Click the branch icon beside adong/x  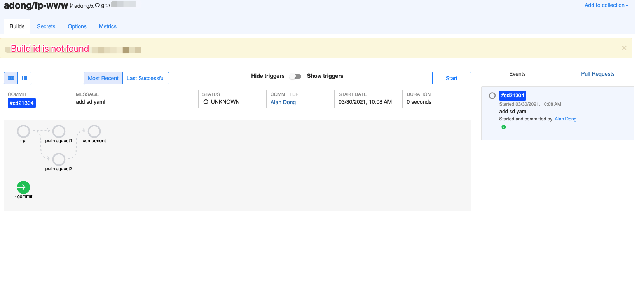[x=71, y=6]
